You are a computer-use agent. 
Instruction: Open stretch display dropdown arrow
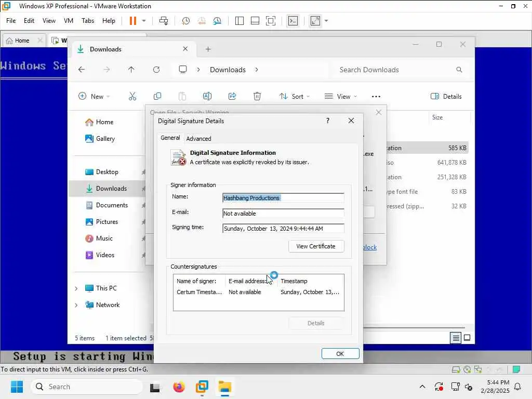coord(326,21)
